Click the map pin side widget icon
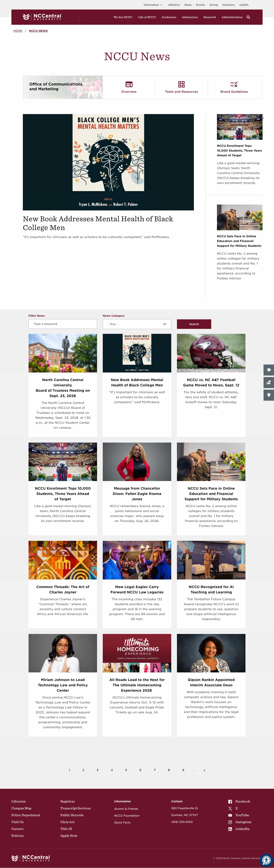The height and width of the screenshot is (868, 274). tap(269, 395)
